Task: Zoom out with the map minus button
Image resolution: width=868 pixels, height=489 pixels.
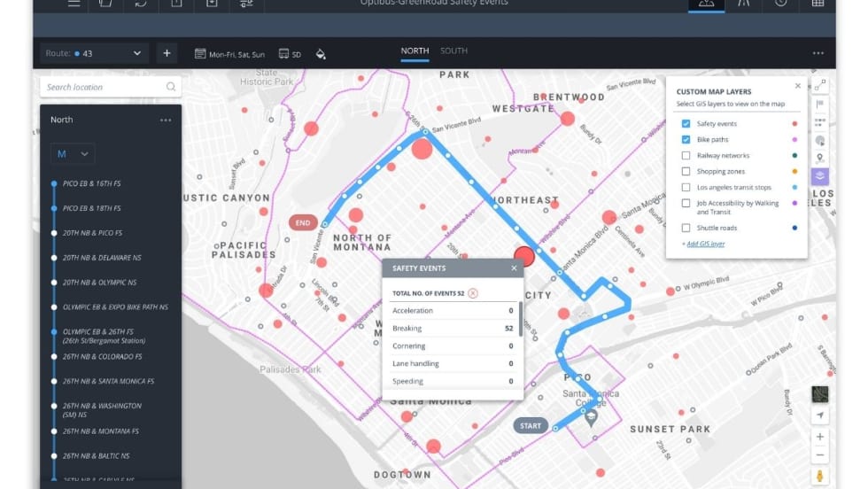Action: pos(820,455)
